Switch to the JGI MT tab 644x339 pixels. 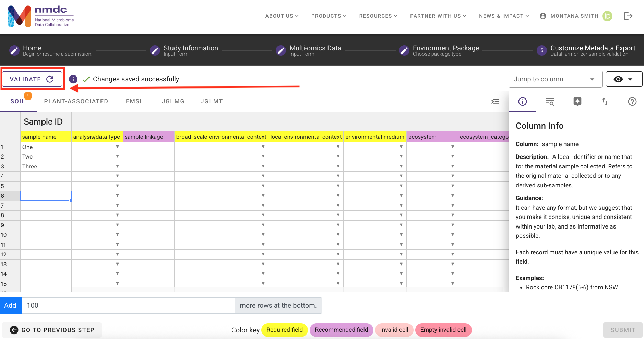click(x=212, y=102)
